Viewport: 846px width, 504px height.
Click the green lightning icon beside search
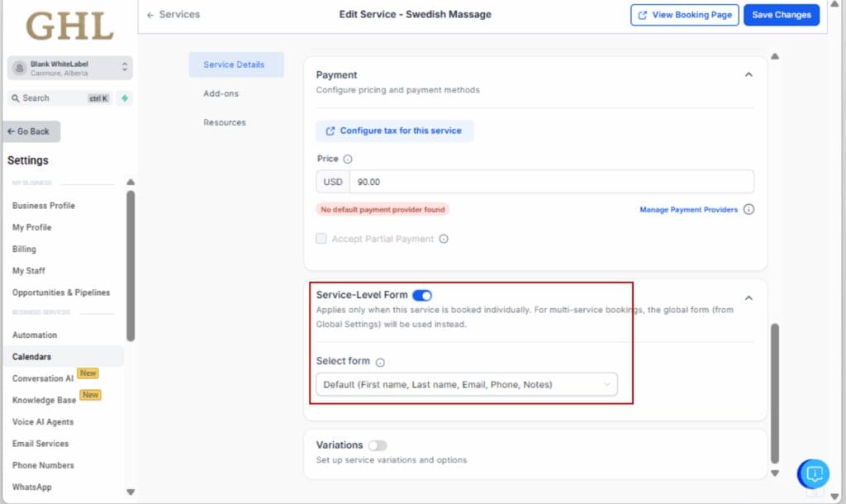tap(124, 98)
